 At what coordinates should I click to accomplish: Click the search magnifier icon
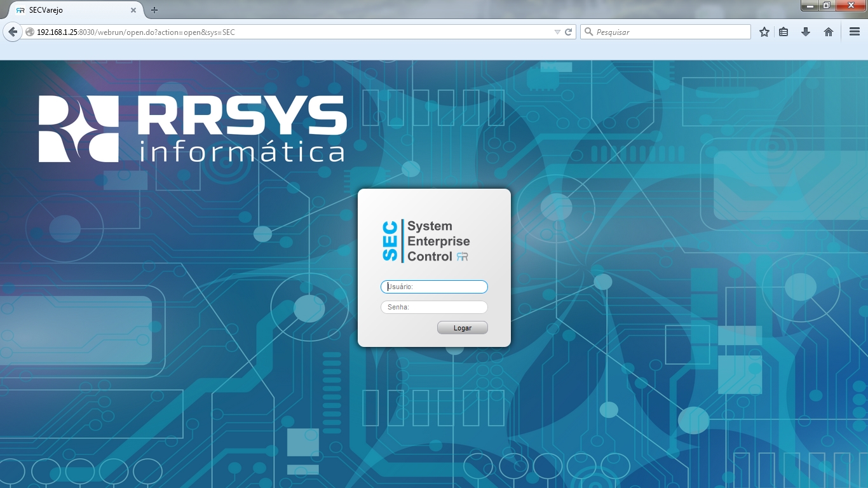pos(588,32)
